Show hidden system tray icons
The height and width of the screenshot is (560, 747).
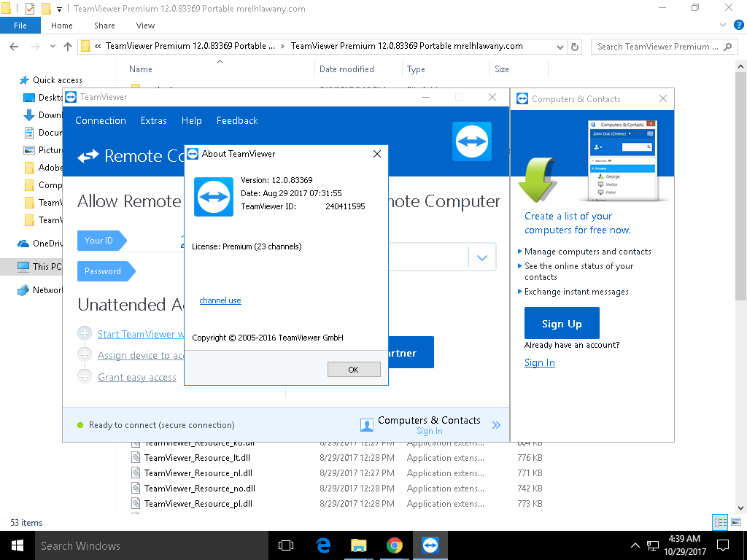point(635,545)
